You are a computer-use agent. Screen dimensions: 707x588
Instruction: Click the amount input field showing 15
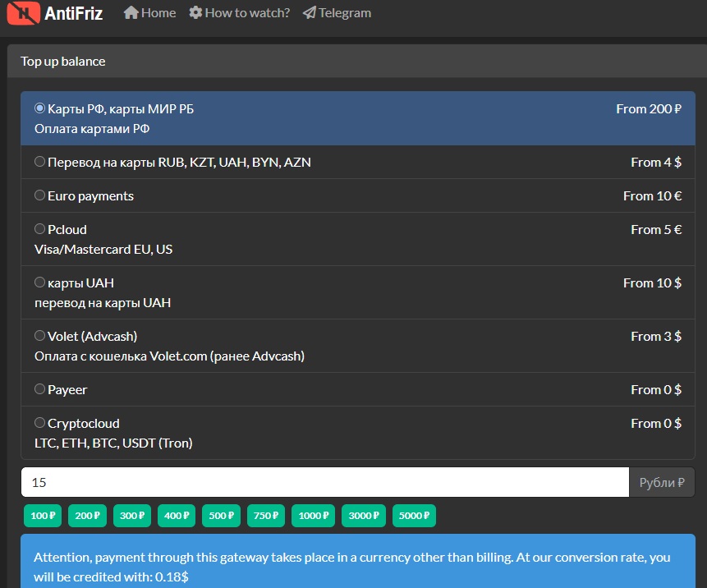point(324,483)
